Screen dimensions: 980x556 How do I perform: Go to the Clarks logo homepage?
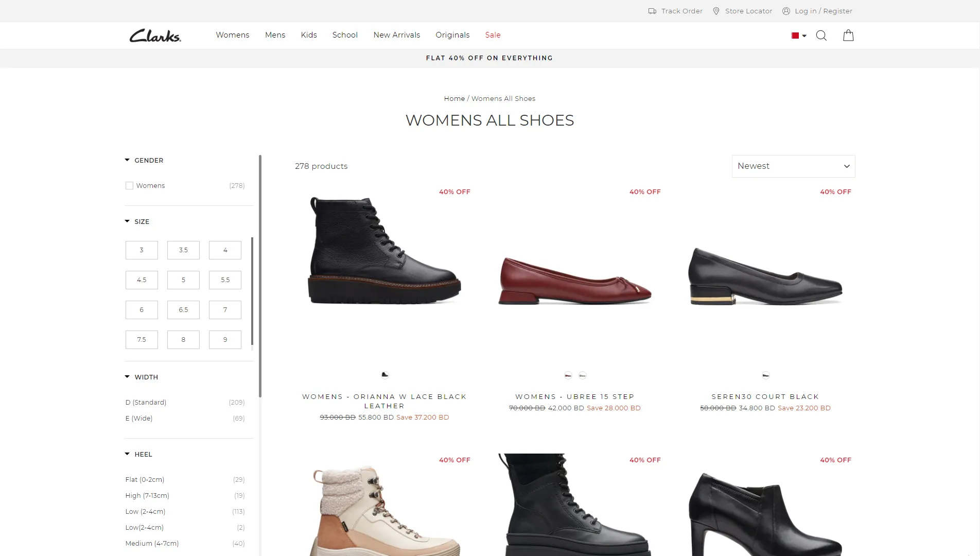point(155,36)
